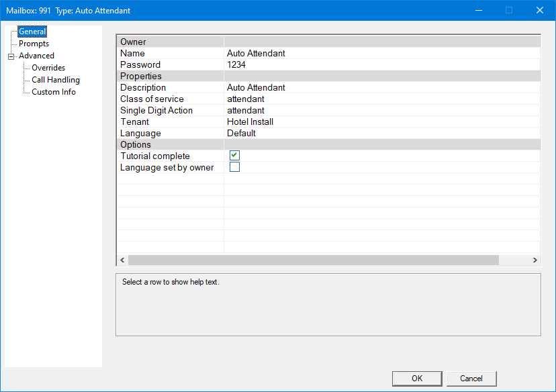This screenshot has height=392, width=556.
Task: Click the horizontal scrollbar left arrow
Action: click(x=122, y=260)
